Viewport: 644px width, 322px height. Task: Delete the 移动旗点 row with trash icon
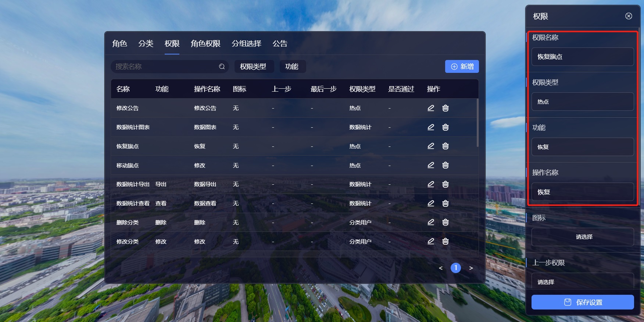446,165
